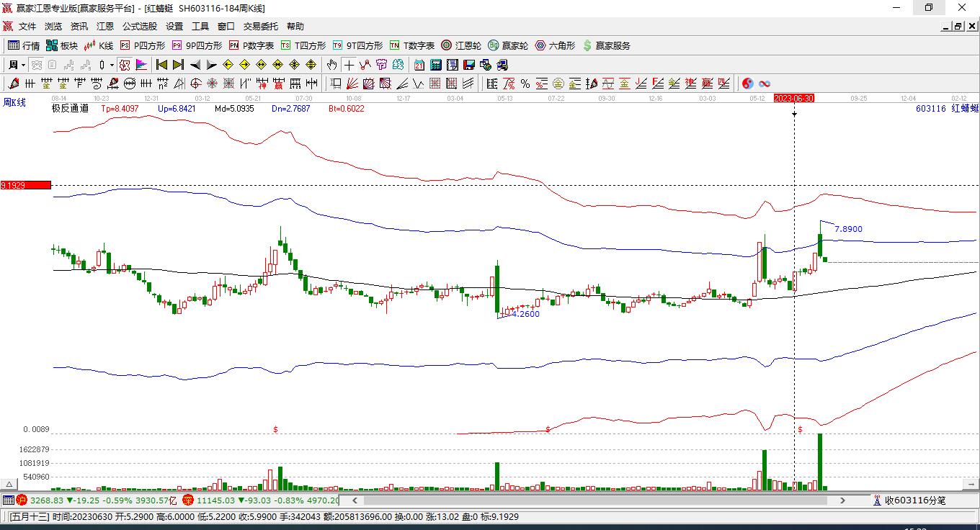Click the table grid icon in status bar

pos(8,500)
